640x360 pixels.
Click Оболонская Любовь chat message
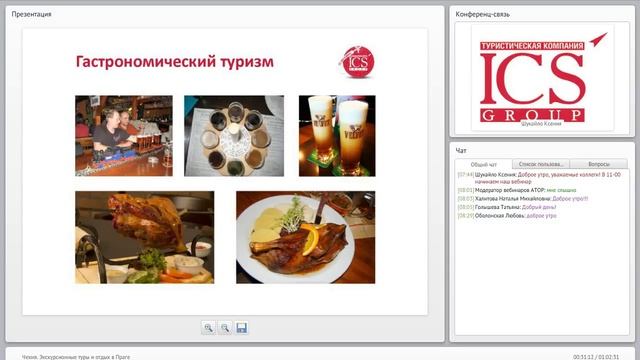[x=507, y=216]
